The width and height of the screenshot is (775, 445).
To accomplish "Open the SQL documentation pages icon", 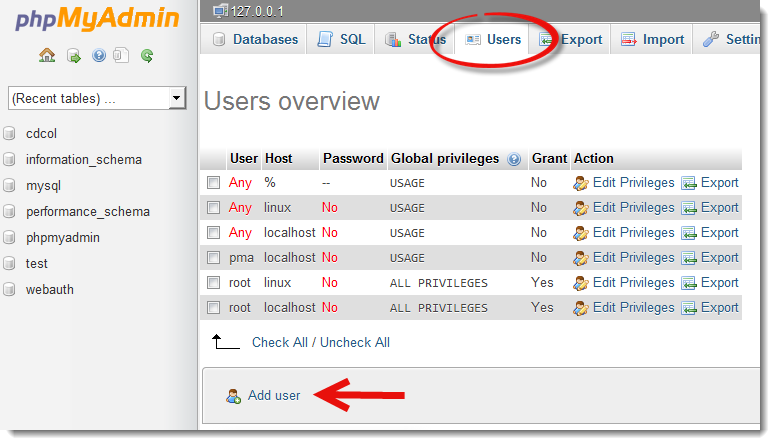I will coord(121,55).
